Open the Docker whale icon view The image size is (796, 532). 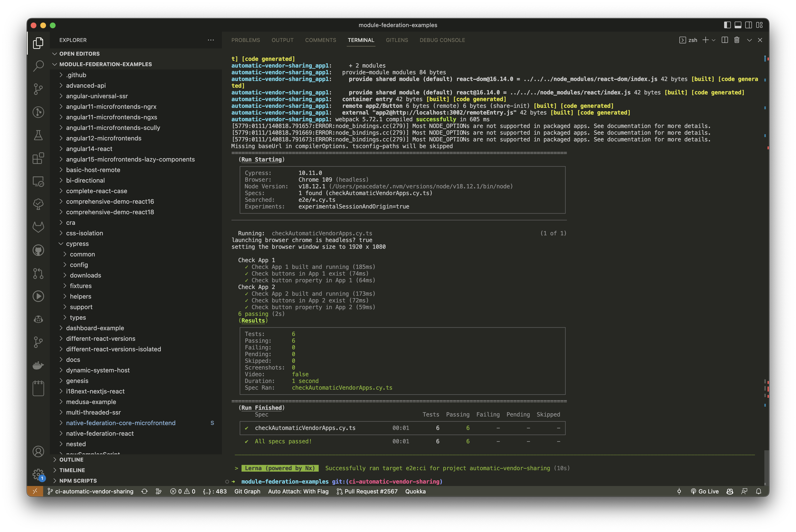(38, 365)
